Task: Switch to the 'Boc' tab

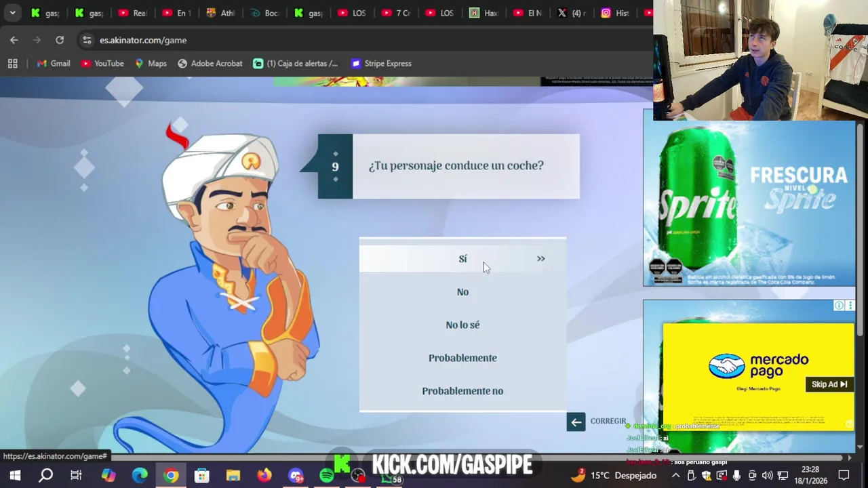Action: (264, 13)
